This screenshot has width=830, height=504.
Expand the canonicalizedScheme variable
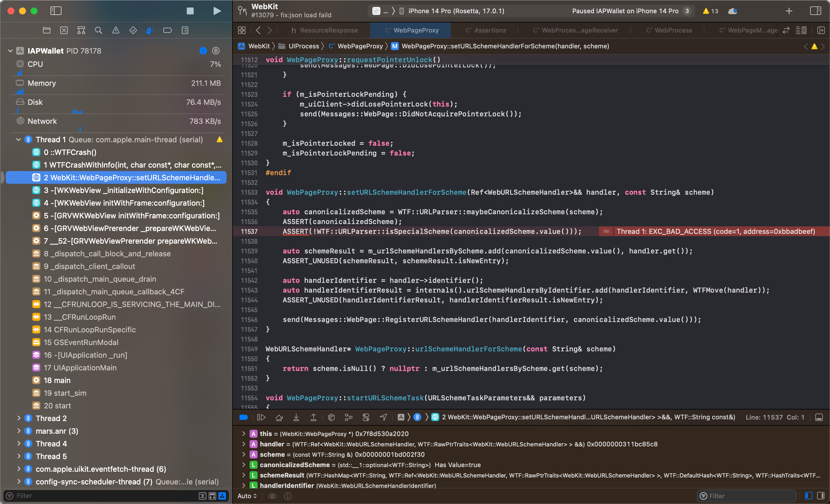coord(243,465)
